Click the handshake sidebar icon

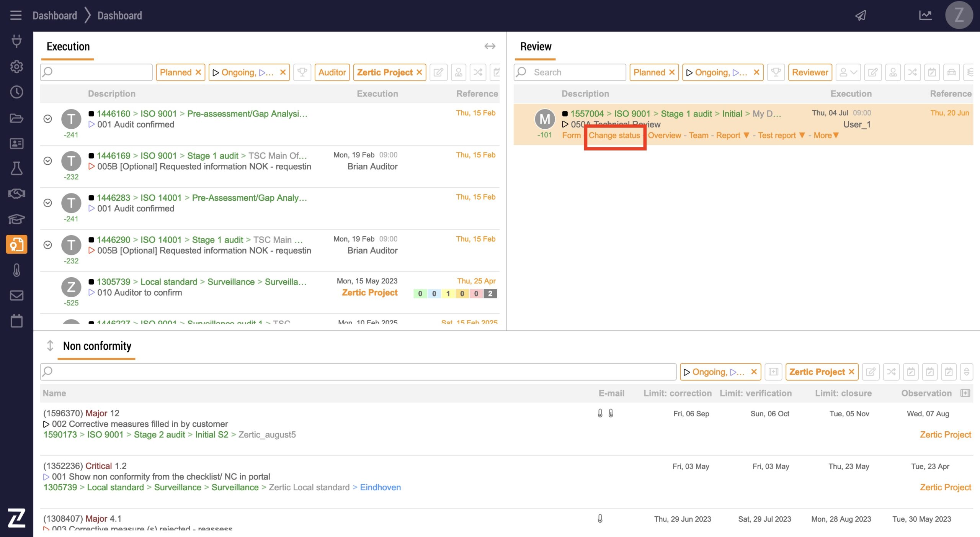(x=16, y=194)
